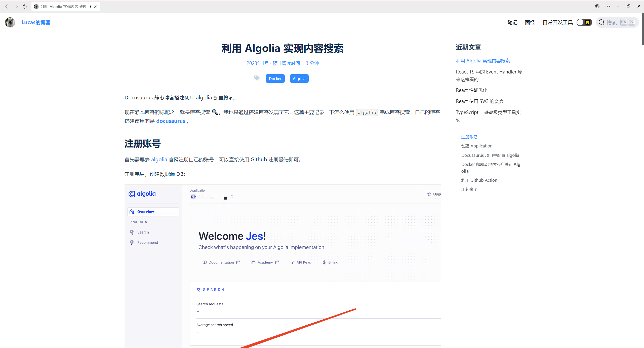644x348 pixels.
Task: Click the Billing dollar icon
Action: tap(324, 262)
